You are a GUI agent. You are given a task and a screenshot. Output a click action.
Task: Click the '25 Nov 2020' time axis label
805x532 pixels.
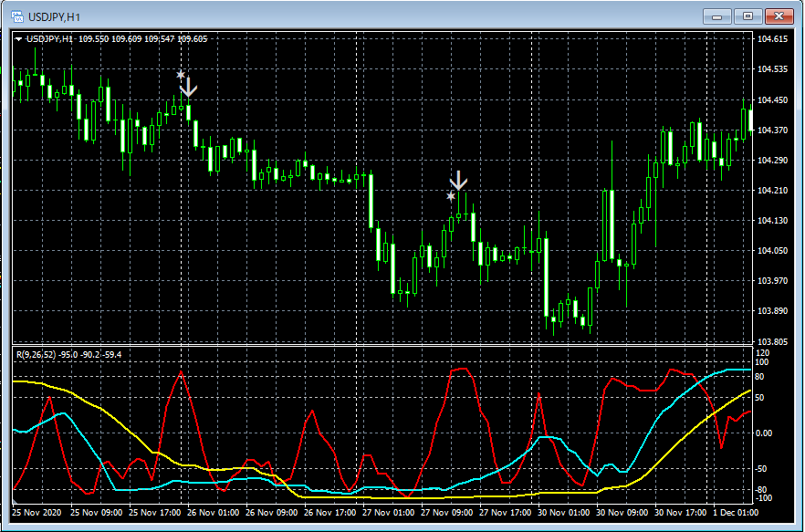pos(37,513)
